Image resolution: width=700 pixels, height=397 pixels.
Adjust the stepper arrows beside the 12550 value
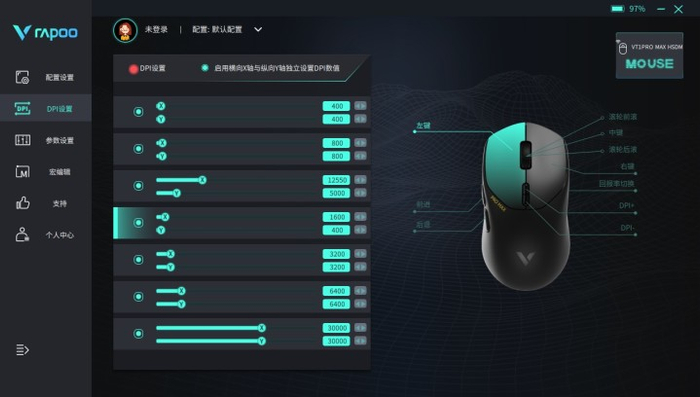pos(360,180)
